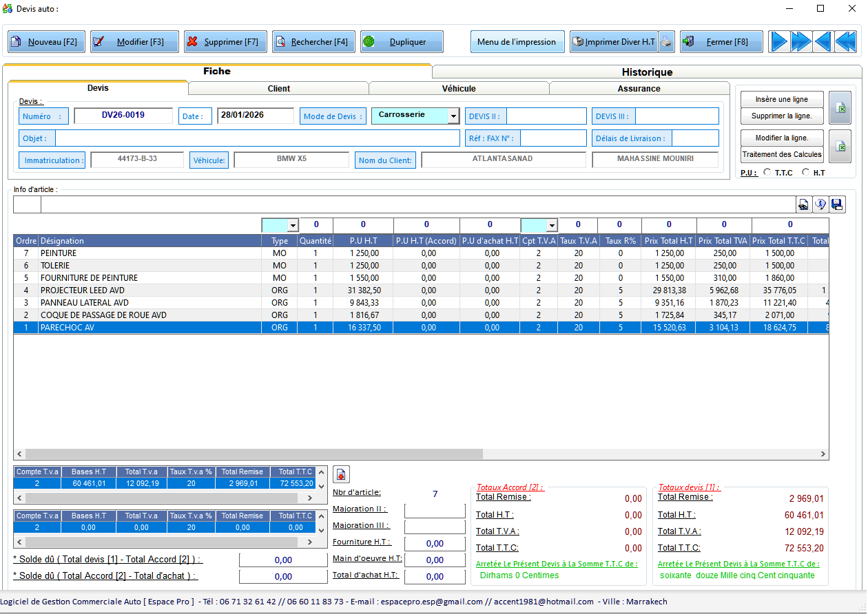Click Modifier [F3] to edit the quote
The width and height of the screenshot is (868, 614).
tap(134, 42)
